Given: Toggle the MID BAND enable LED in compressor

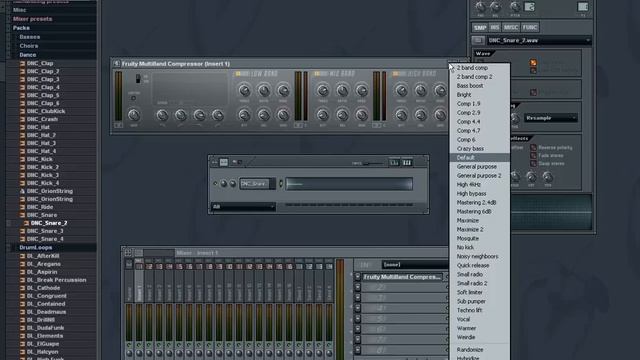Looking at the screenshot, I should click(317, 74).
